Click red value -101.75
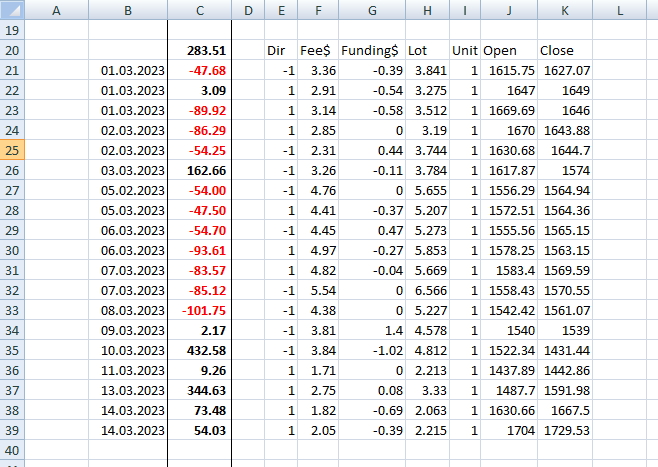The width and height of the screenshot is (658, 467). click(x=200, y=310)
